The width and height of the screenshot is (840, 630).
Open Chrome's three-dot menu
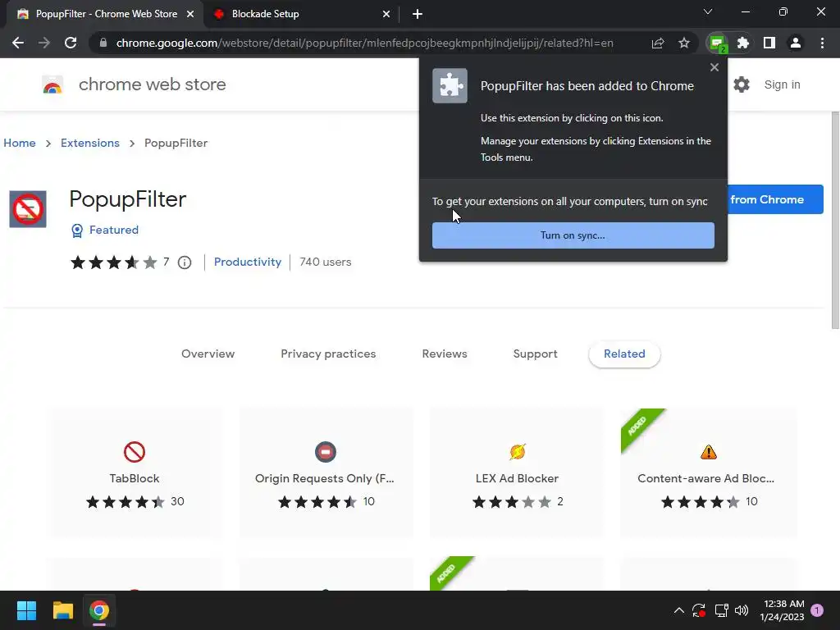click(x=822, y=43)
